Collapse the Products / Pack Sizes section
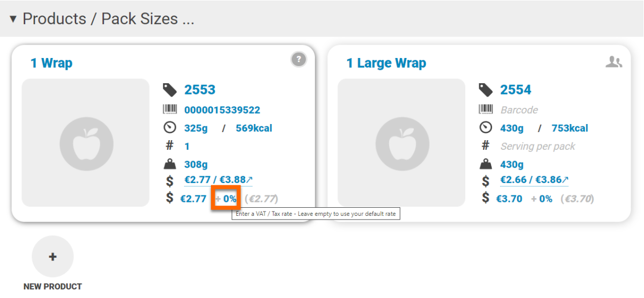 point(13,19)
